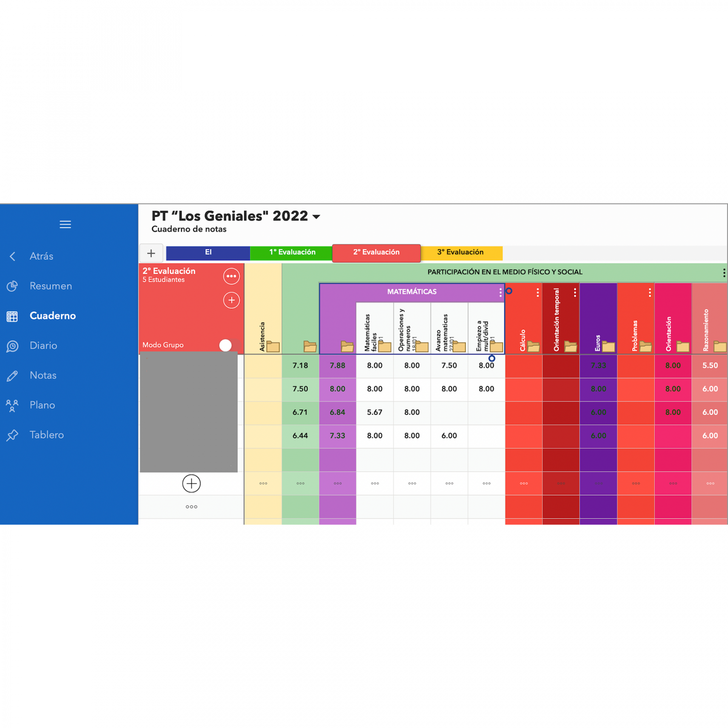Select the Notas pencil icon

(12, 376)
